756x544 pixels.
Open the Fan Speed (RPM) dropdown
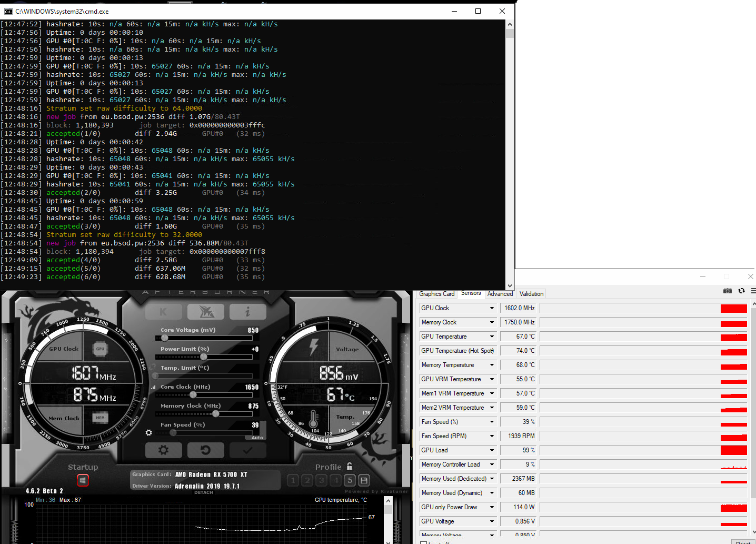[492, 436]
